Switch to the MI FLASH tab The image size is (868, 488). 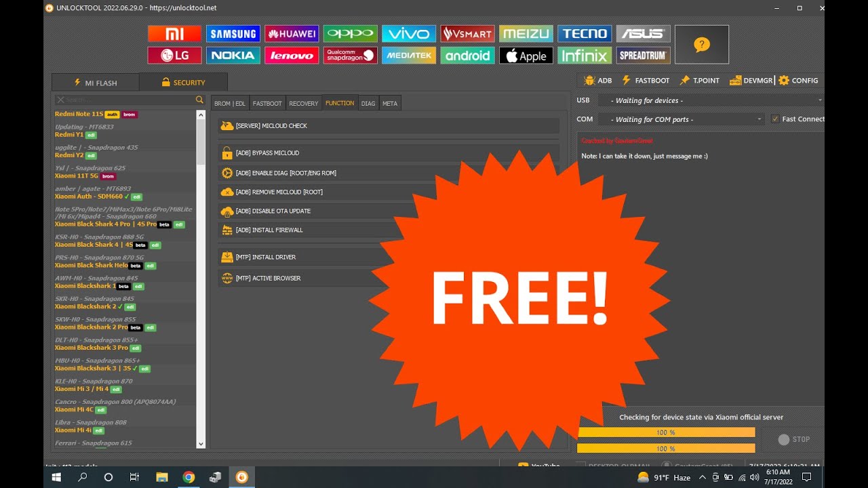pos(96,83)
